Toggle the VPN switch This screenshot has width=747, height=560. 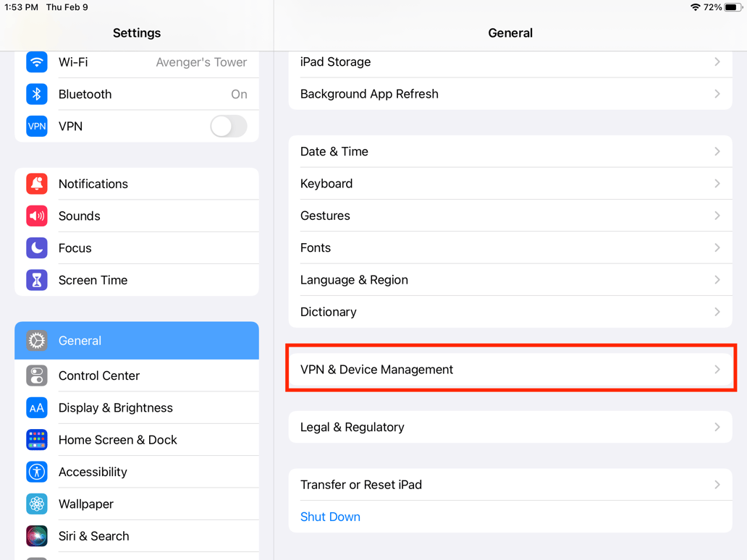pos(228,126)
